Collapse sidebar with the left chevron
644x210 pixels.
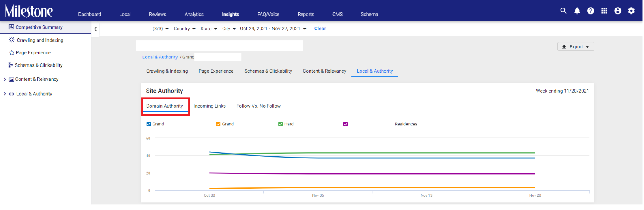coord(95,29)
